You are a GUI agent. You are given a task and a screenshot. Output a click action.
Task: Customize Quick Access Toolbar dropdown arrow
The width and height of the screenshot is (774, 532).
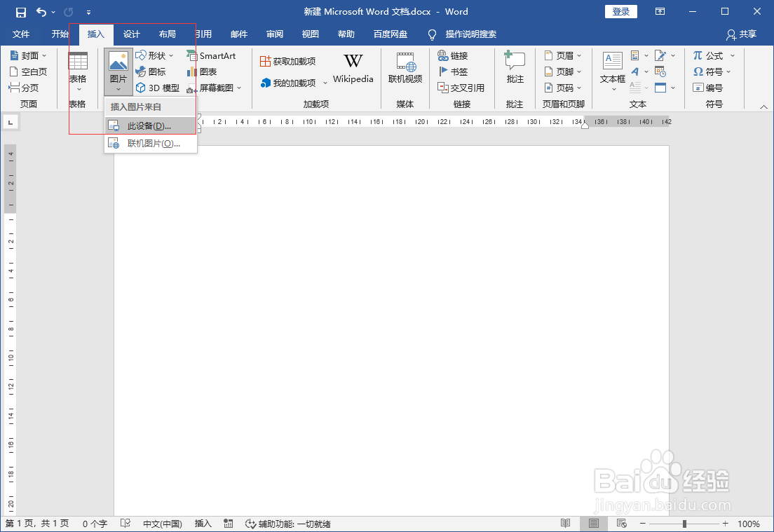[88, 13]
